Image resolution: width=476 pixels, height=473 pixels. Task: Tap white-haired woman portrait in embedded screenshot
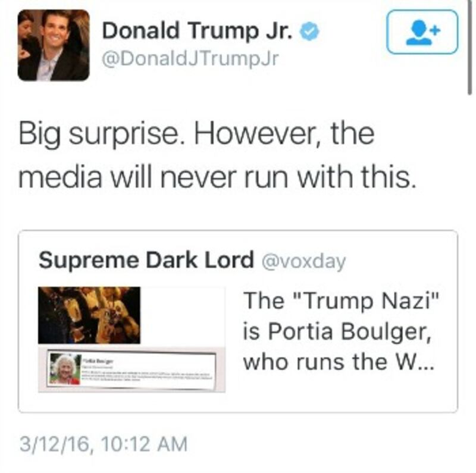pos(65,369)
